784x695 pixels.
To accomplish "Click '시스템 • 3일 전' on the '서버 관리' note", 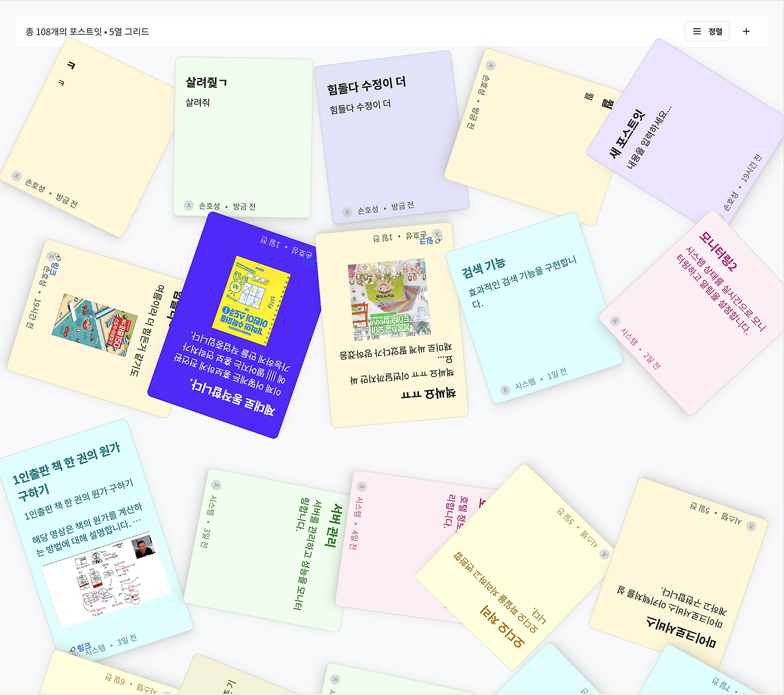I will [x=209, y=522].
